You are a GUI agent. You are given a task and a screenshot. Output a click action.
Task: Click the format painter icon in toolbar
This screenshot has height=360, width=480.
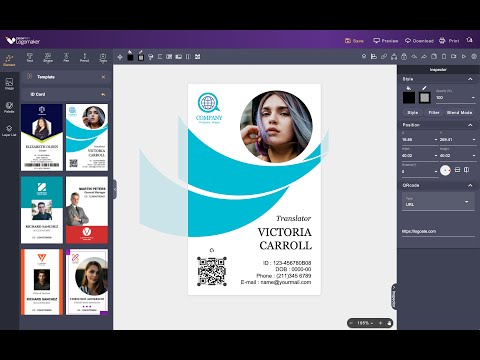click(150, 57)
